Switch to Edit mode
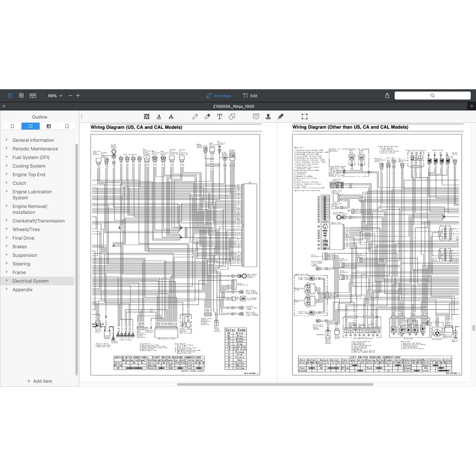 pyautogui.click(x=250, y=96)
